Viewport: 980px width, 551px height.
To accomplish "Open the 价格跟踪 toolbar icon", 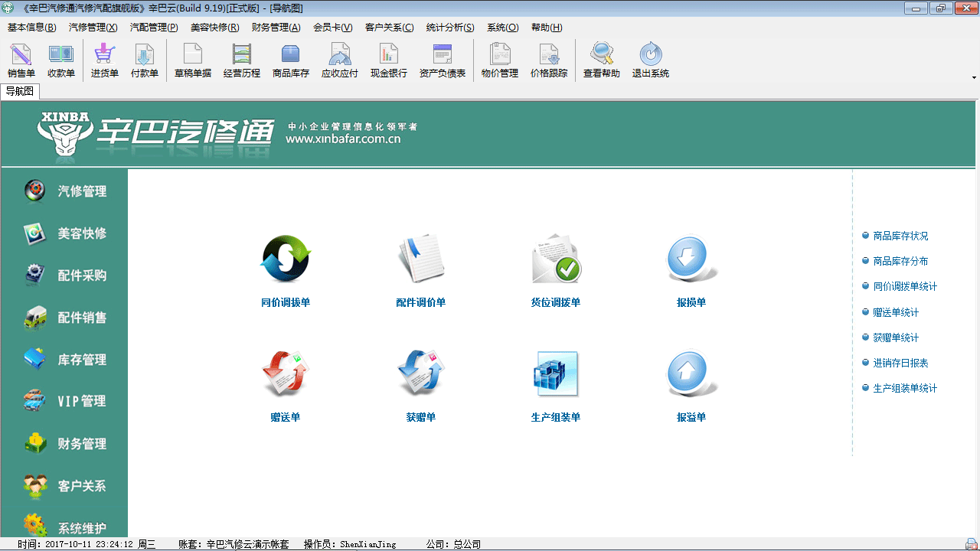I will [549, 60].
